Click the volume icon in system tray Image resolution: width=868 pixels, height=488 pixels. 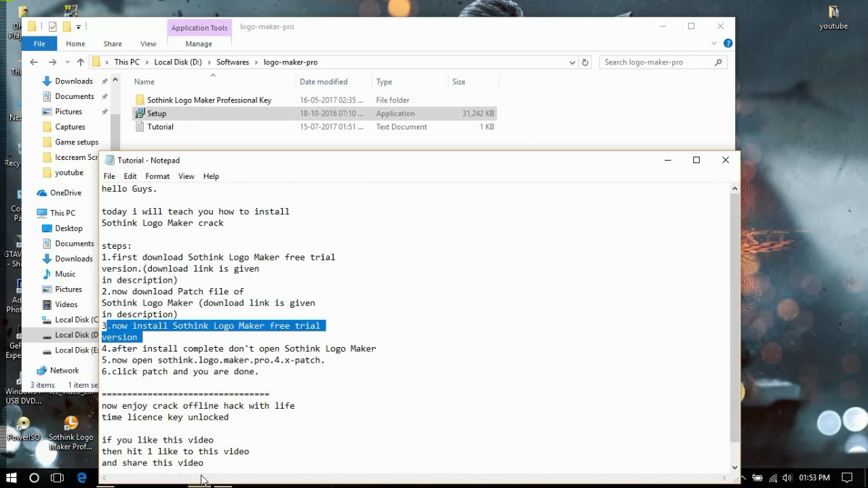click(x=788, y=478)
